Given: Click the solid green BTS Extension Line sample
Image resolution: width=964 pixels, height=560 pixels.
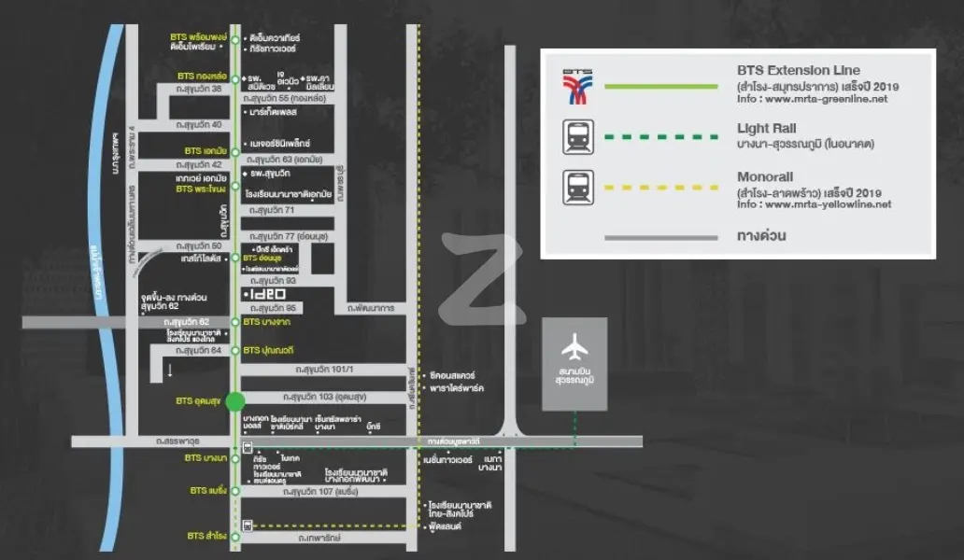Looking at the screenshot, I should [661, 87].
